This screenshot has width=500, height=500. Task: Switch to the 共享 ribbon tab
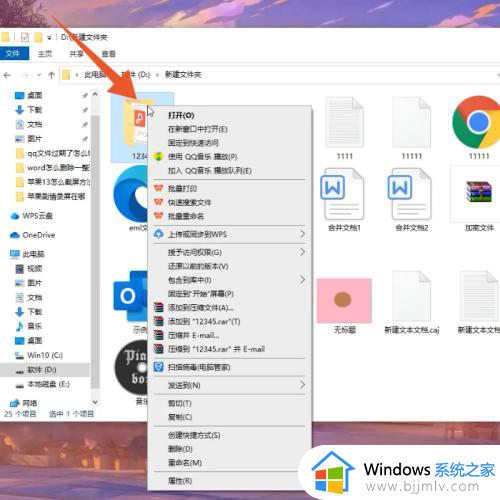tap(76, 54)
